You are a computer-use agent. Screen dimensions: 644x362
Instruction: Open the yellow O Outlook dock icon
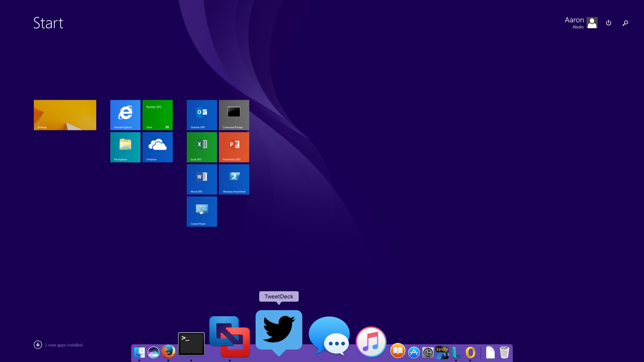(470, 352)
